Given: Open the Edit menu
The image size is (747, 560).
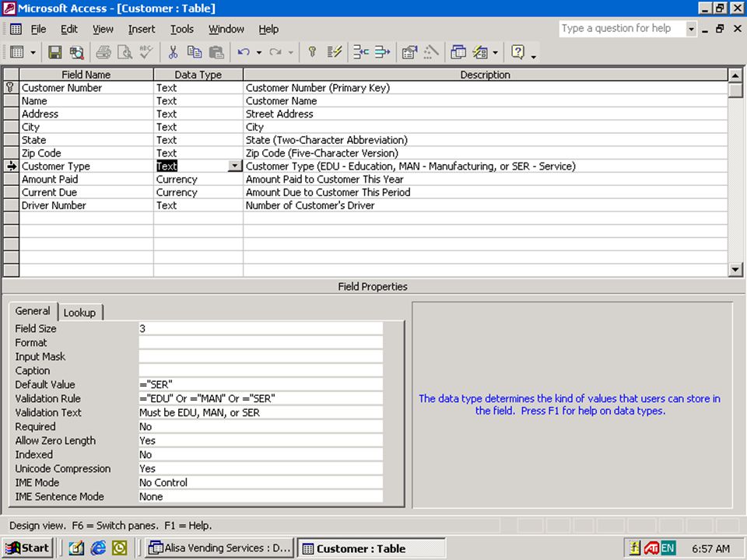Looking at the screenshot, I should 69,29.
